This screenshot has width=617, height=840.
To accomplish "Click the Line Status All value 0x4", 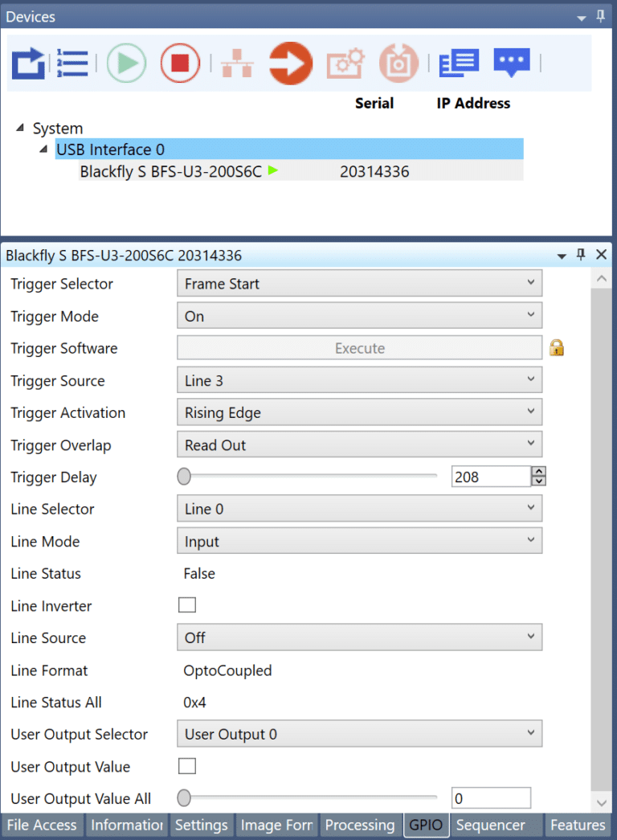I will point(195,702).
